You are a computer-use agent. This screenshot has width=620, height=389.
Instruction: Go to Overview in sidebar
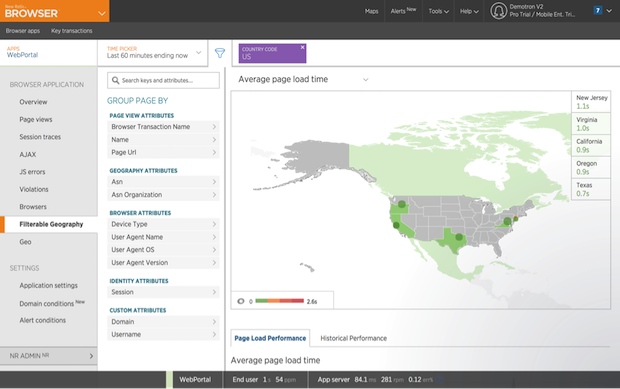click(x=33, y=102)
